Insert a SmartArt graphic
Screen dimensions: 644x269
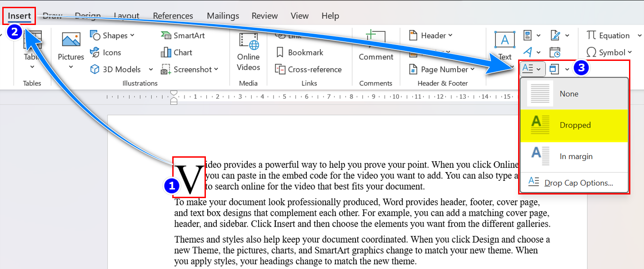tap(183, 35)
